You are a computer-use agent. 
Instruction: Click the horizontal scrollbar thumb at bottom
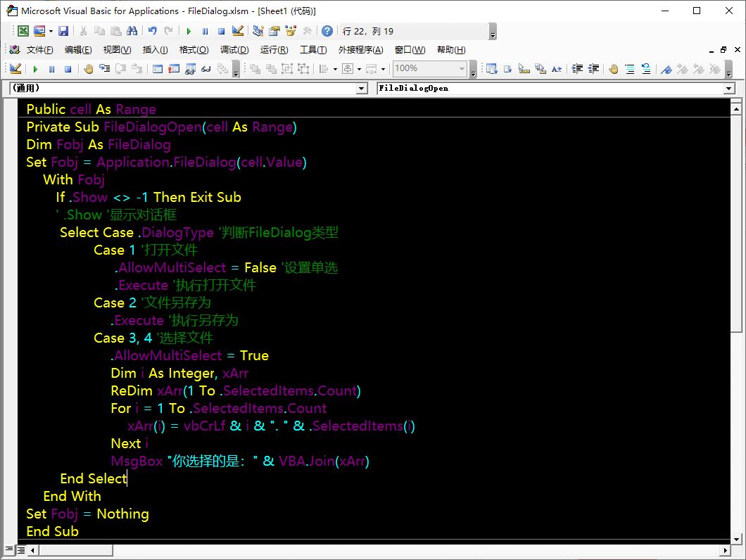click(x=76, y=550)
